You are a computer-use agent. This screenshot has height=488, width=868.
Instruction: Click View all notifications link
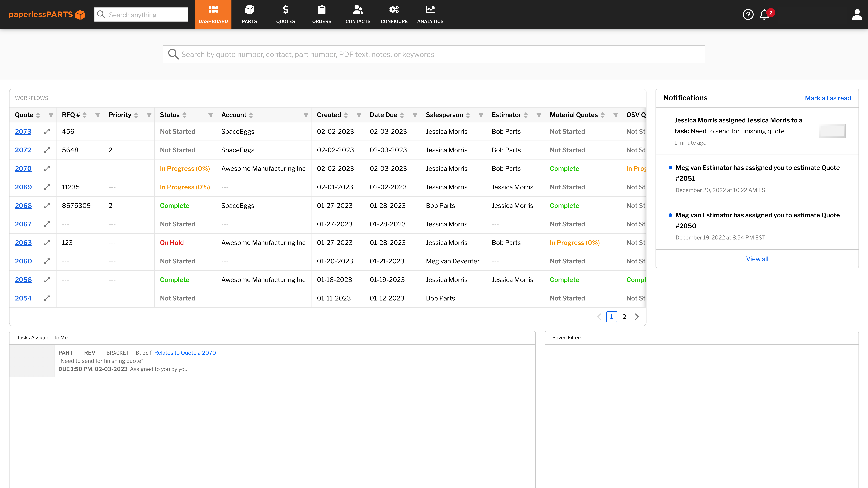pos(757,259)
